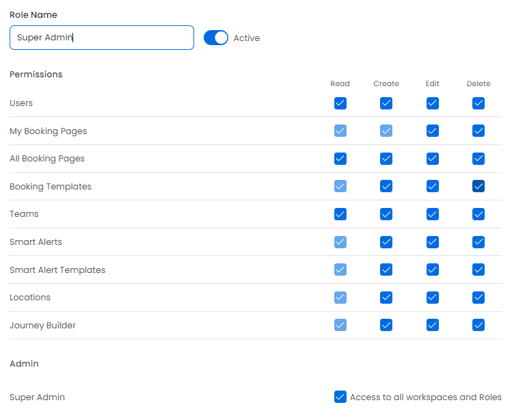Toggle the Active switch off
The height and width of the screenshot is (420, 512).
pyautogui.click(x=216, y=38)
